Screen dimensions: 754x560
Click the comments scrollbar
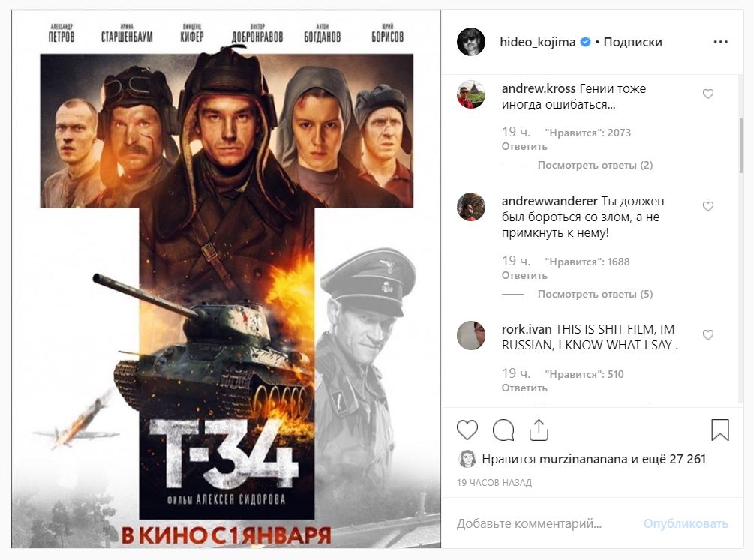(x=740, y=144)
